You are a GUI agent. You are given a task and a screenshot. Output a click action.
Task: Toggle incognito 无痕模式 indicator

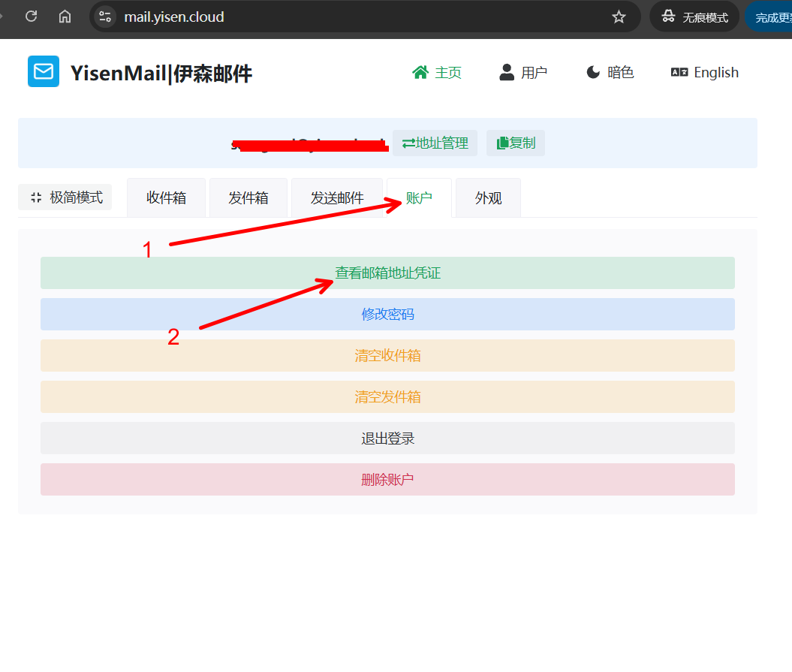694,16
